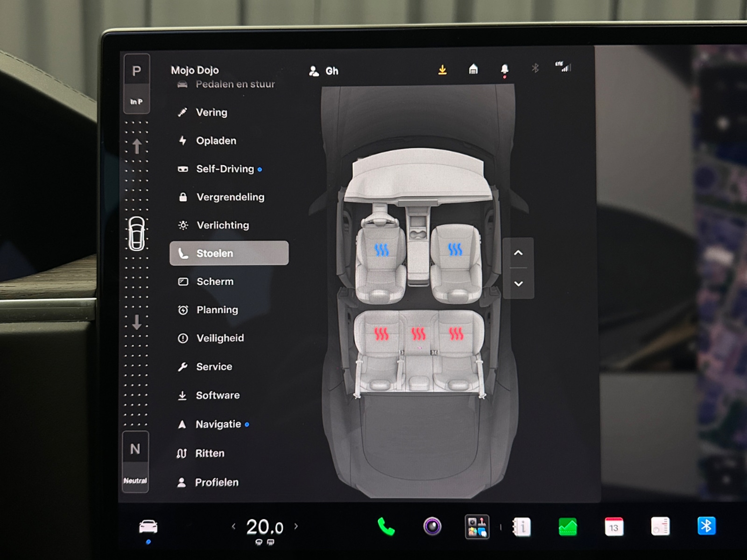The image size is (747, 560).
Task: Open the car controls icon
Action: [148, 527]
